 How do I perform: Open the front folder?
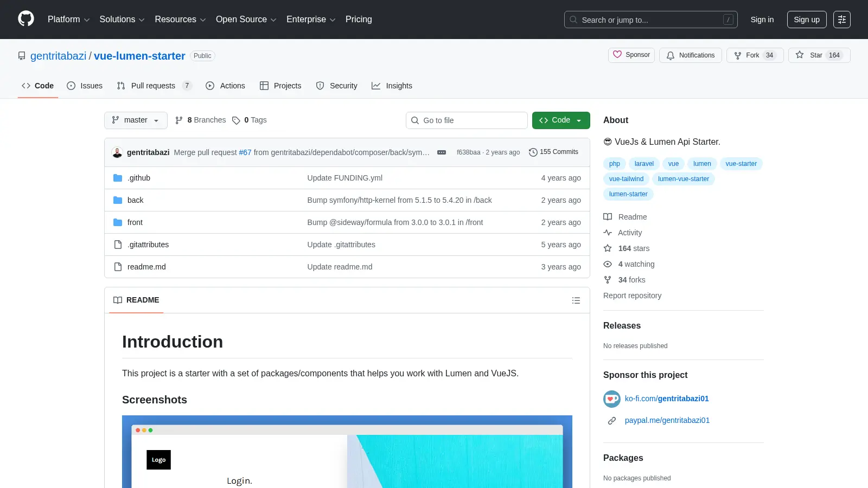[135, 222]
